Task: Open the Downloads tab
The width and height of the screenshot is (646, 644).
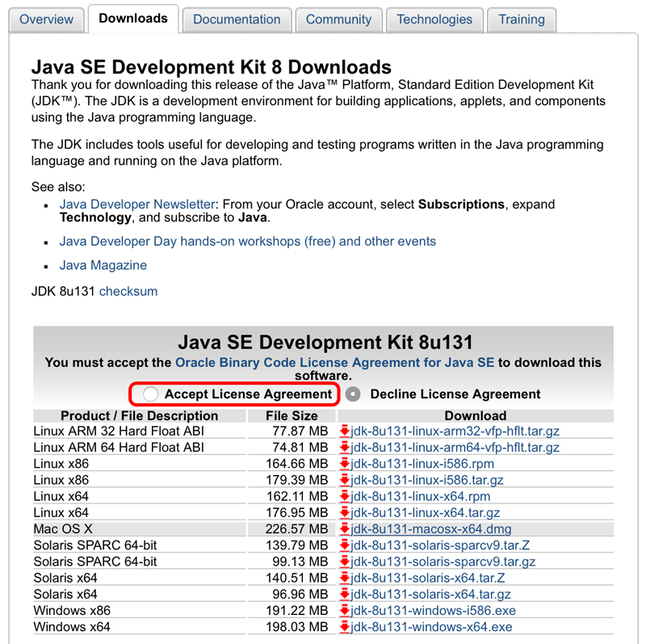Action: pyautogui.click(x=133, y=19)
